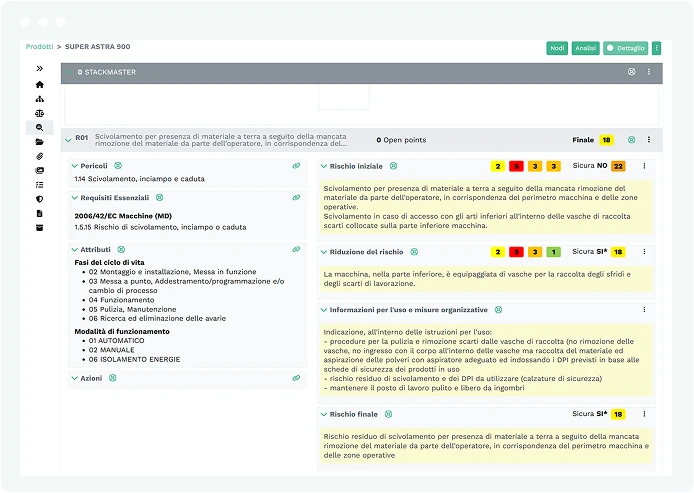Open the document file sidebar icon
This screenshot has height=493, width=694.
point(39,213)
